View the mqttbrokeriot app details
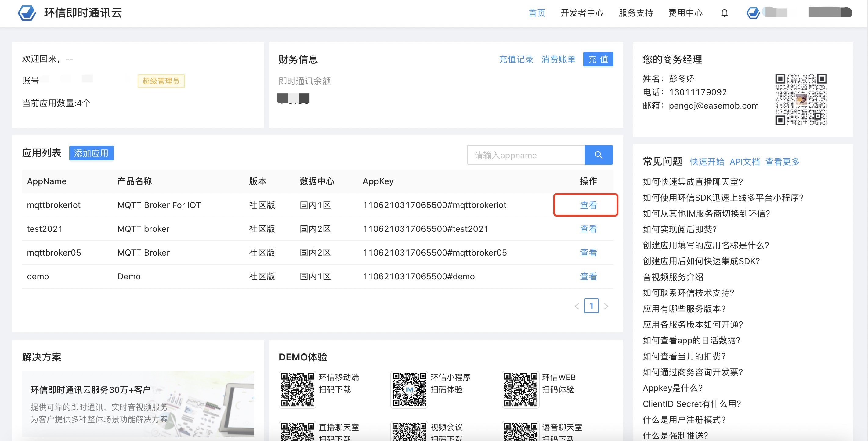Viewport: 868px width, 441px height. click(x=588, y=205)
